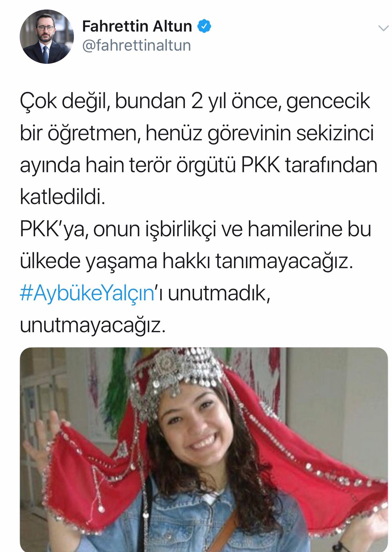The height and width of the screenshot is (552, 392).
Task: Click the line starting "Çok değil, bundan 2 yıl"
Action: (195, 101)
